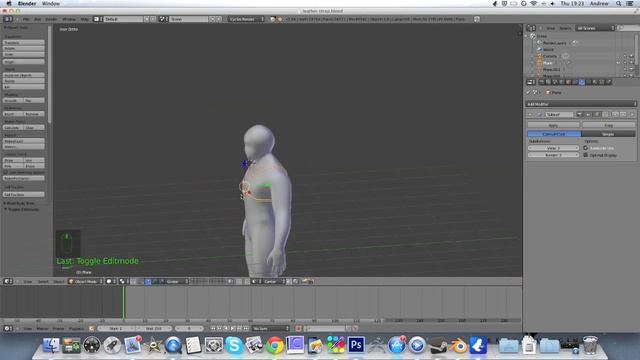The width and height of the screenshot is (640, 360).
Task: Toggle Subsurf modifier edit mode display
Action: pos(597,115)
